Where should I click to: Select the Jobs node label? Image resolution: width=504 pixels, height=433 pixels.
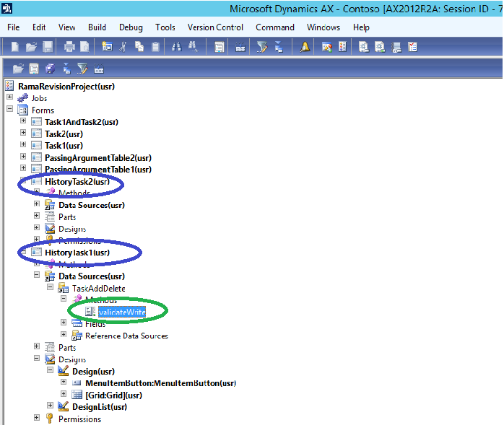click(39, 98)
